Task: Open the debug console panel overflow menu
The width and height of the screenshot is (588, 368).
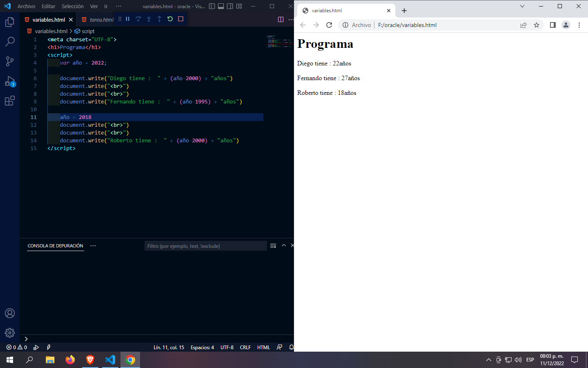Action: [x=93, y=246]
